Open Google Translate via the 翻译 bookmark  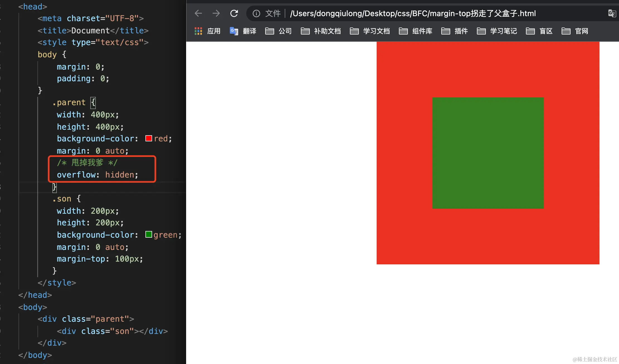tap(243, 31)
